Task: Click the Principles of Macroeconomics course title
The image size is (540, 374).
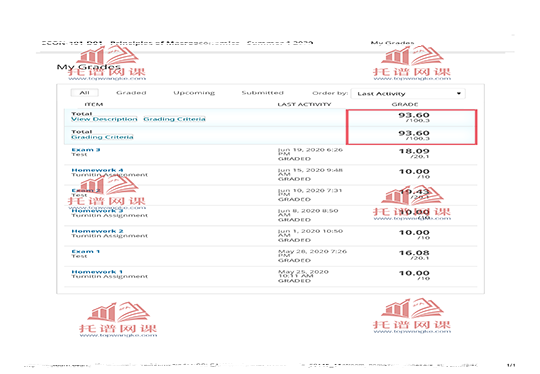Action: click(175, 43)
